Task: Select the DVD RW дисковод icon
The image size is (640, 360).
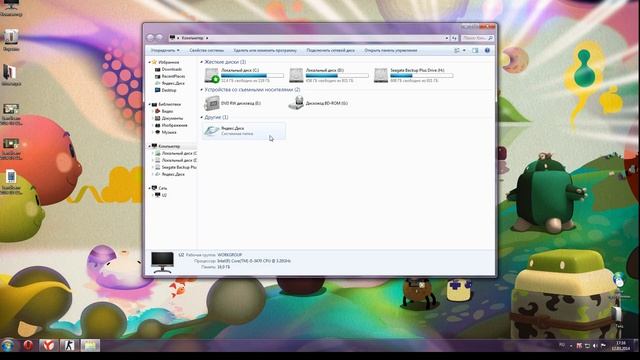Action: point(212,103)
